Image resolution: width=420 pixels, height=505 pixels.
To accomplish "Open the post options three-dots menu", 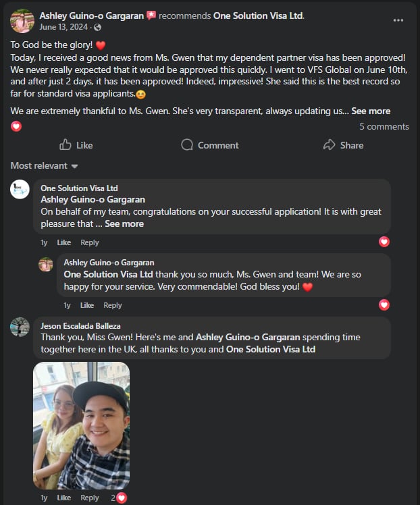I will pos(398,20).
